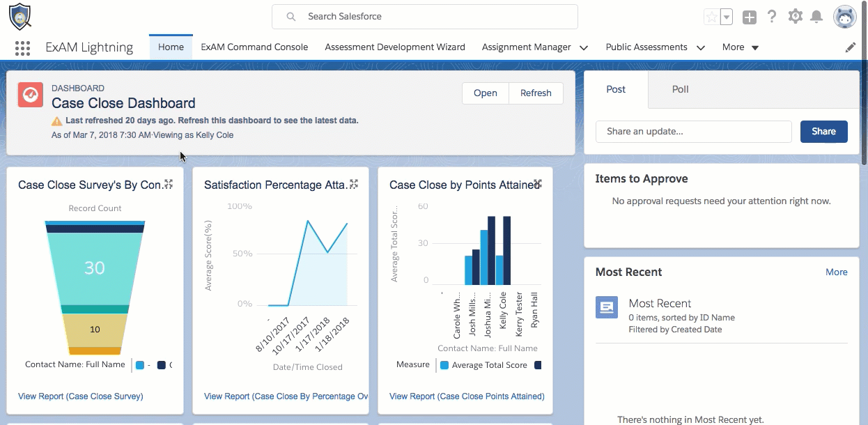Open the help question mark icon

click(x=772, y=17)
